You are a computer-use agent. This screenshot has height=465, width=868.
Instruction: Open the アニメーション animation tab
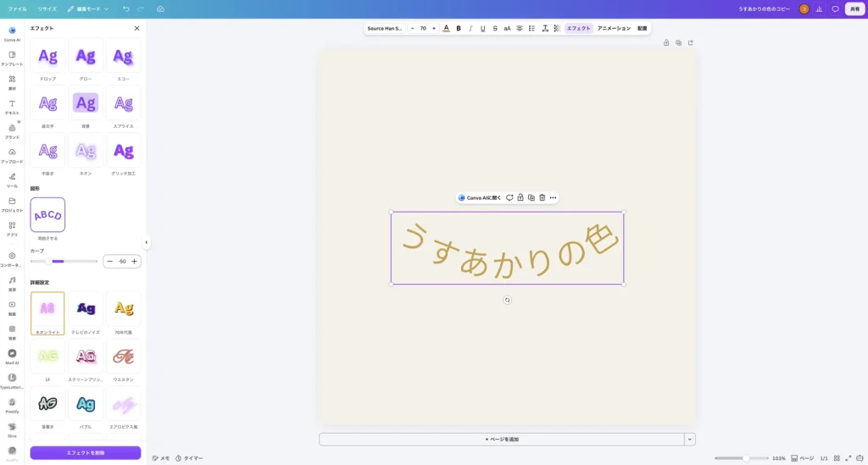[x=614, y=28]
